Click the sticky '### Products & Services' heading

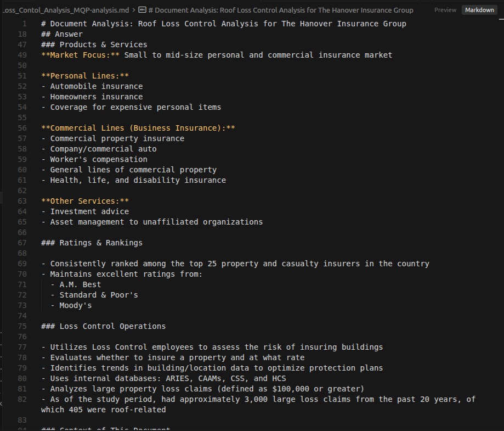[x=94, y=44]
